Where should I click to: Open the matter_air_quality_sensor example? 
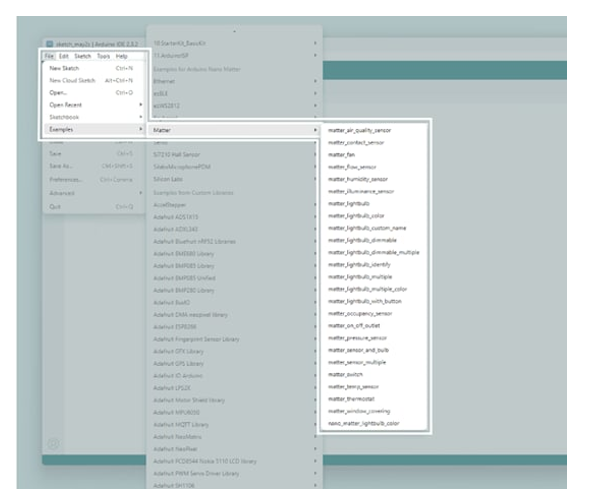[375, 130]
